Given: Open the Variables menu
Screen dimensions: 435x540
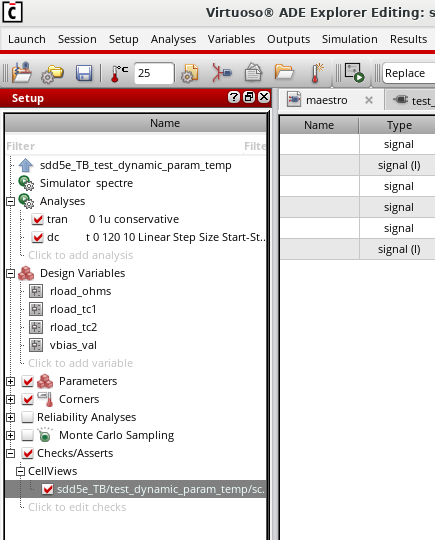Looking at the screenshot, I should pyautogui.click(x=231, y=39).
